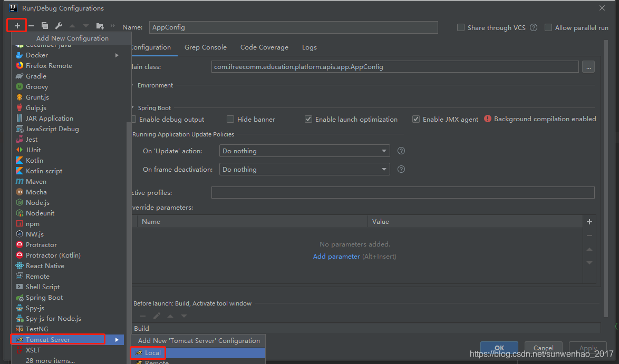Click the Create New Folder icon

pos(100,26)
